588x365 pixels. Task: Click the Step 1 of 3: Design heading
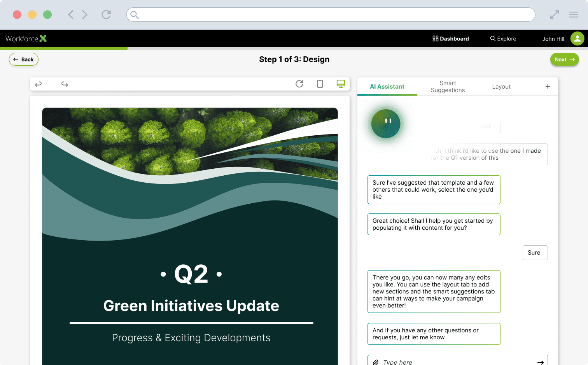point(294,59)
